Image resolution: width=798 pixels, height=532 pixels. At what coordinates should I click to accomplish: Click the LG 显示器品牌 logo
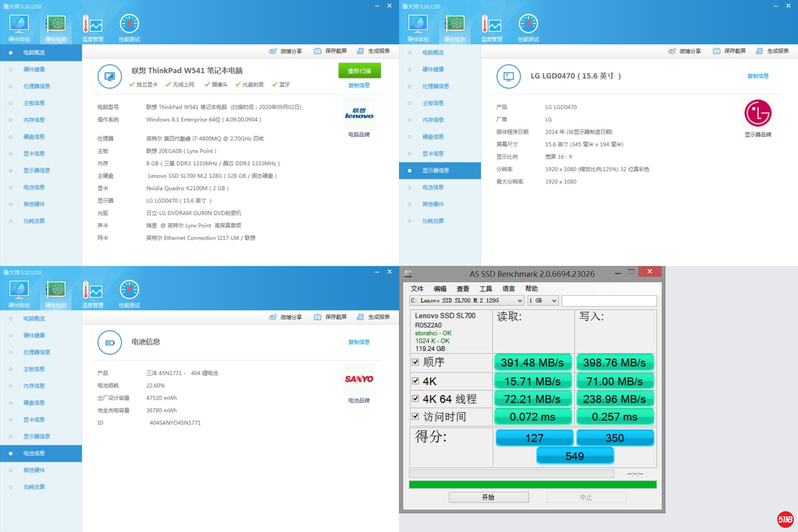tap(758, 113)
